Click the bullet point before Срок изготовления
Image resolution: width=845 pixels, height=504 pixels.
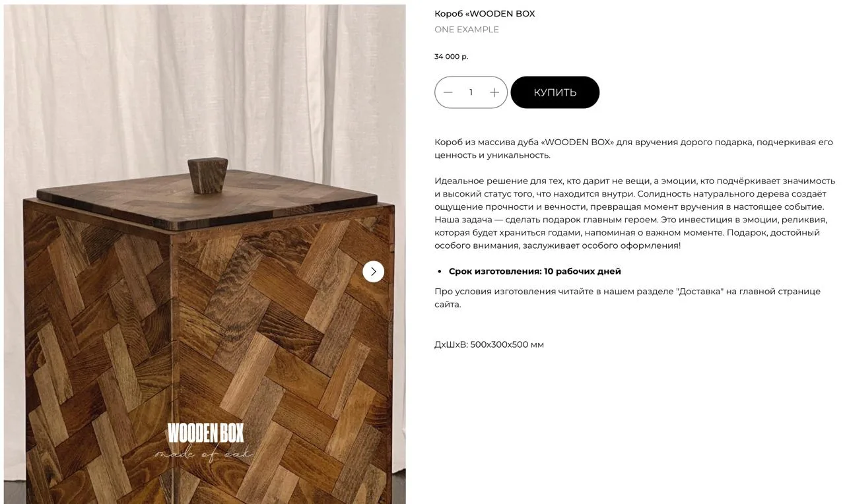click(x=440, y=272)
